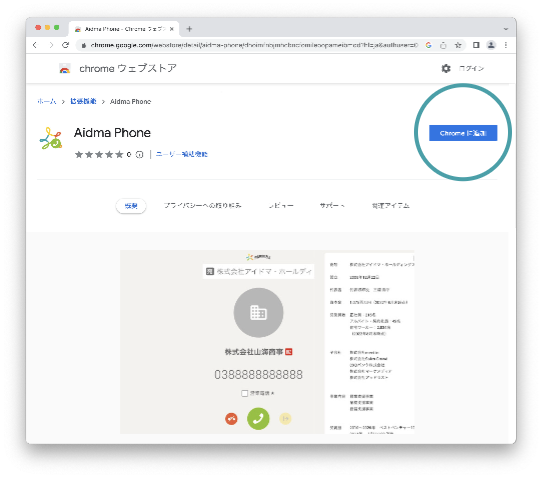The image size is (542, 478).
Task: Open a new tab with plus button
Action: (189, 29)
